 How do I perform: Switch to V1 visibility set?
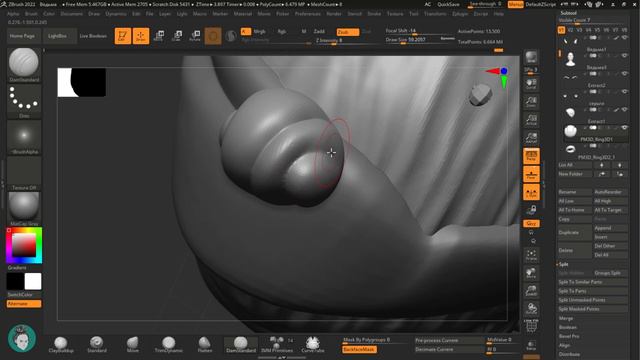561,30
